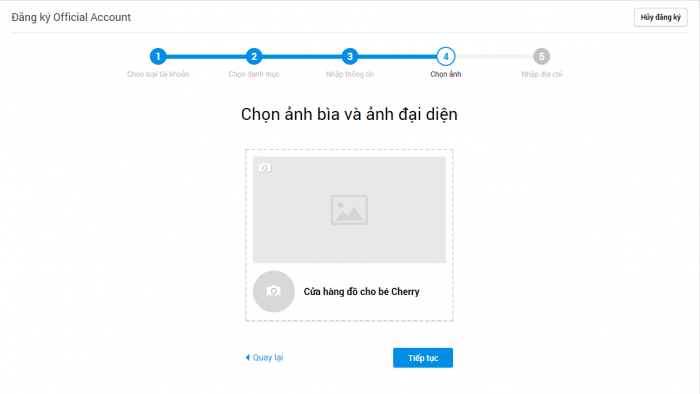Viewport: 700px width, 394px height.
Task: Click the Cửa hàng đồ cho bé Cherry name
Action: point(362,292)
